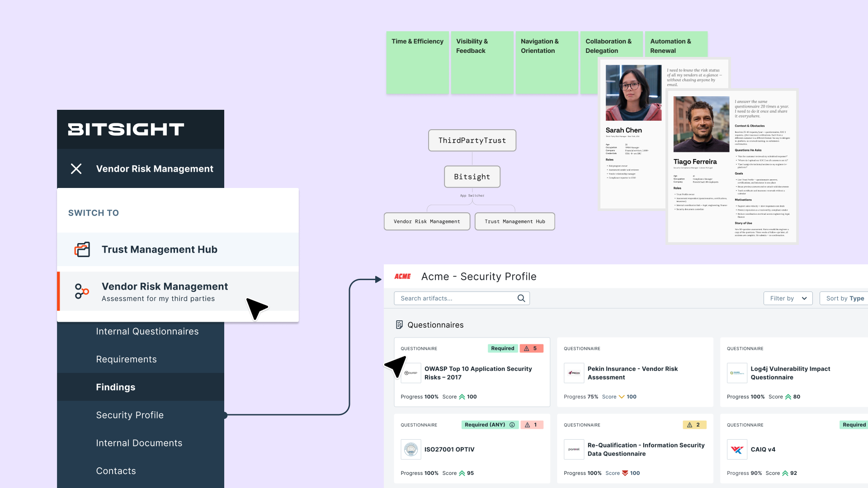The width and height of the screenshot is (868, 488).
Task: Click 'Progress 75%' on Pekin card
Action: [x=580, y=397]
